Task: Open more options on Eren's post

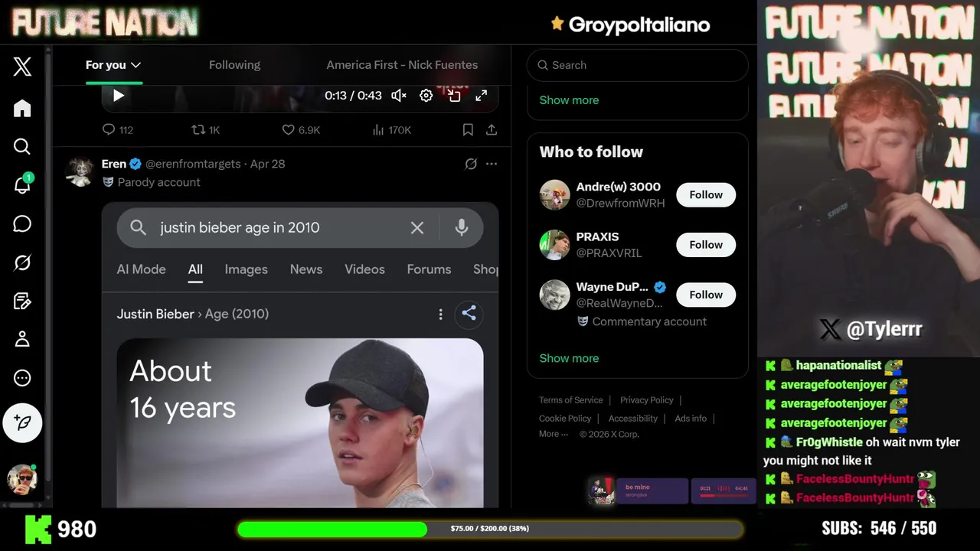Action: click(x=492, y=164)
